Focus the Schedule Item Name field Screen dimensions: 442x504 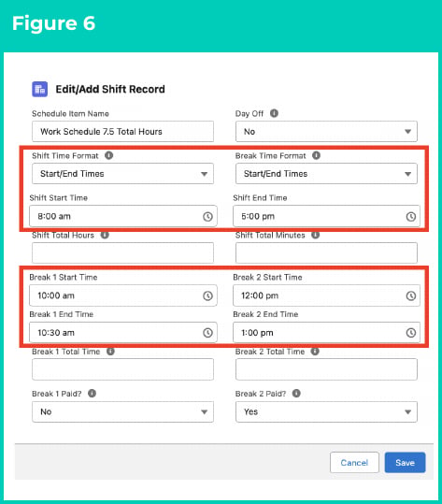click(x=122, y=132)
